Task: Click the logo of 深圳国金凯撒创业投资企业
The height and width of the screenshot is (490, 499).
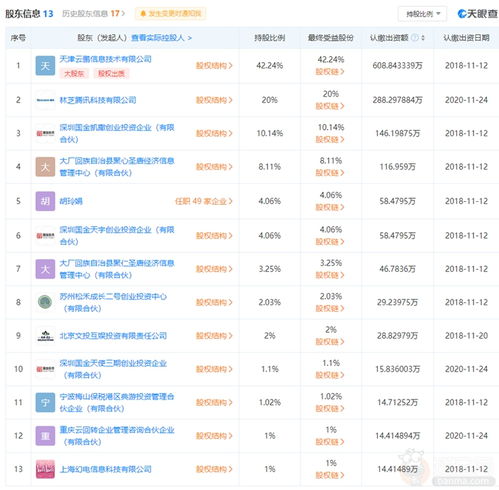Action: [x=45, y=133]
